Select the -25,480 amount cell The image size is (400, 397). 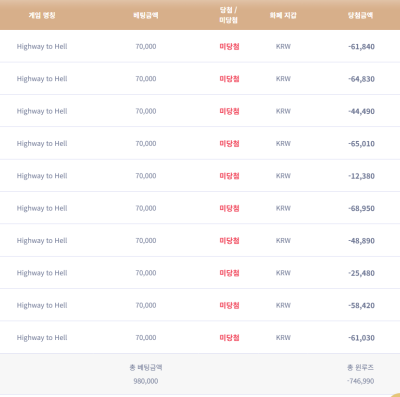pos(361,273)
